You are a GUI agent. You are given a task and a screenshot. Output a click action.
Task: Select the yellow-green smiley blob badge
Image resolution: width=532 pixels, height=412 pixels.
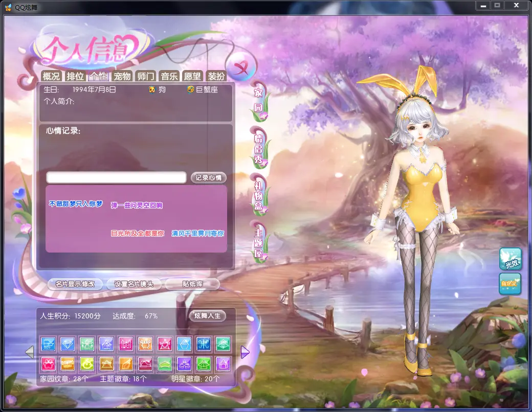[x=87, y=364]
